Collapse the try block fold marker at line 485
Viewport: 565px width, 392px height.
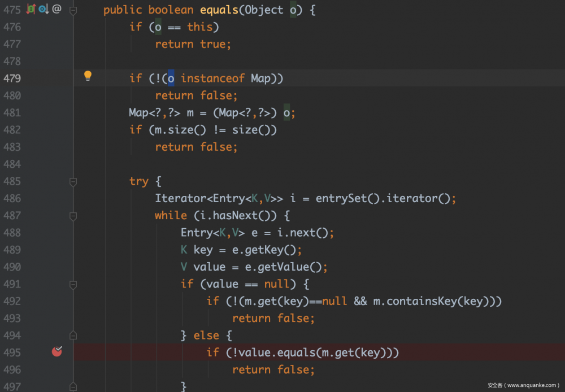click(73, 182)
